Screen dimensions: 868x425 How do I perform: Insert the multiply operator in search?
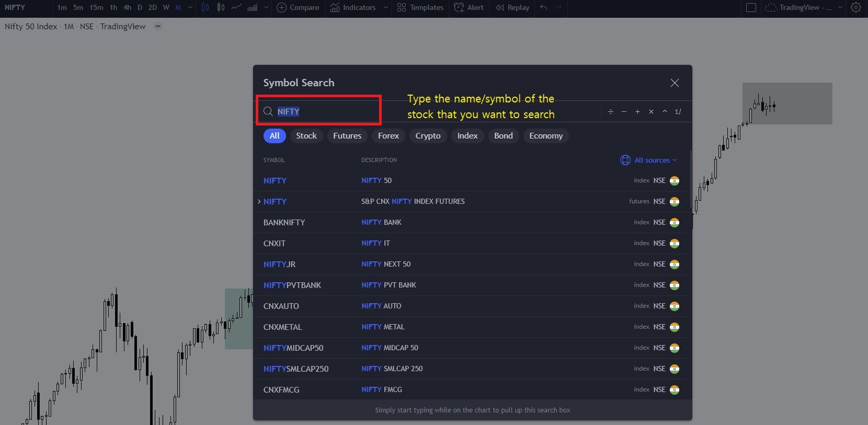(651, 111)
